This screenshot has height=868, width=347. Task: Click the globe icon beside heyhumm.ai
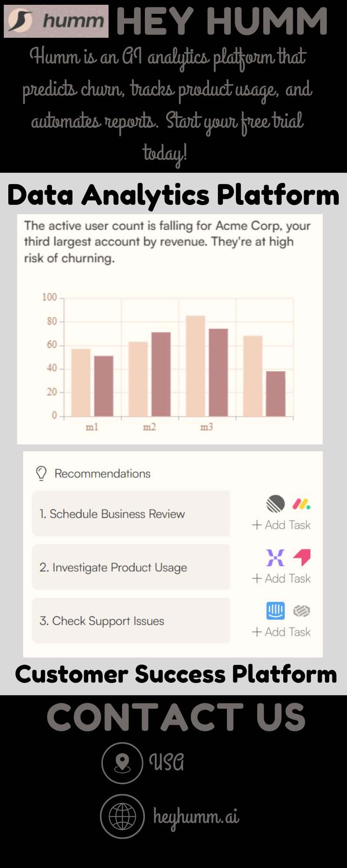[122, 816]
